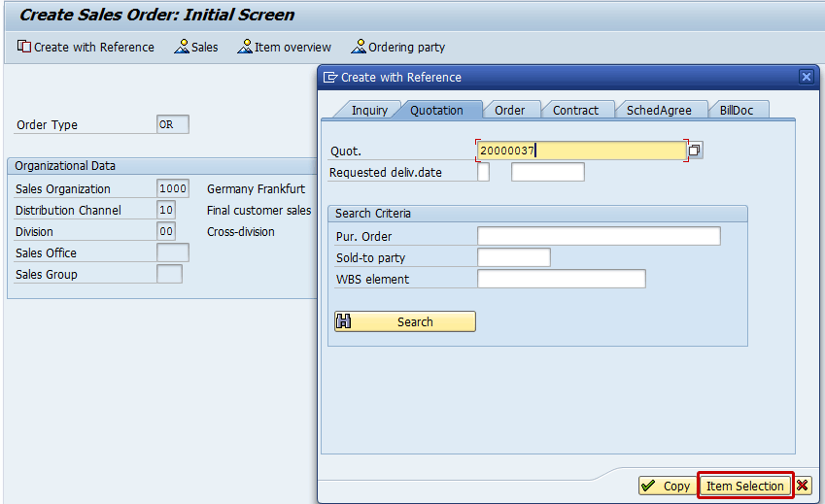This screenshot has height=504, width=825.
Task: Click the Order Type field
Action: [x=173, y=124]
